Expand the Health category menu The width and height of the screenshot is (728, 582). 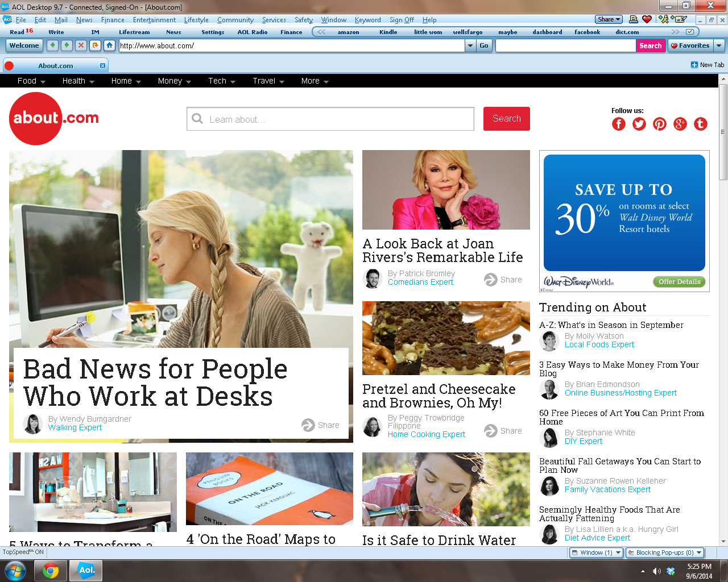pyautogui.click(x=78, y=81)
